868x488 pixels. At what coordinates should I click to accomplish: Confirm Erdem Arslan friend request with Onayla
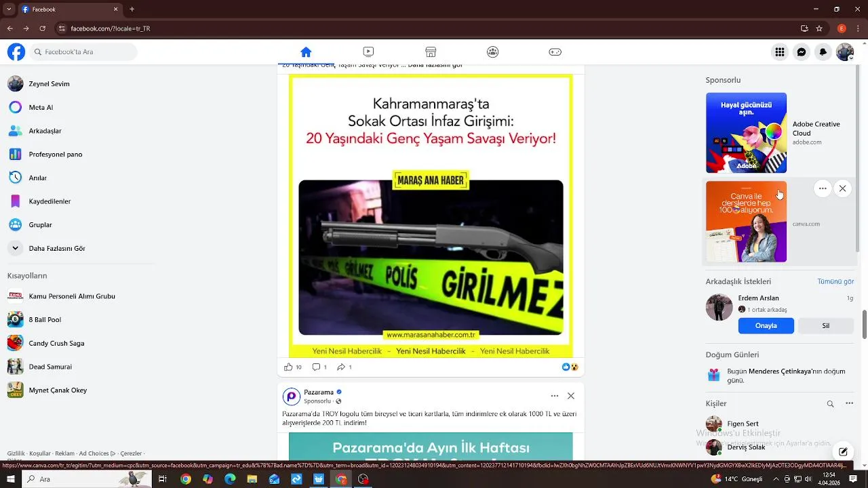click(x=766, y=325)
